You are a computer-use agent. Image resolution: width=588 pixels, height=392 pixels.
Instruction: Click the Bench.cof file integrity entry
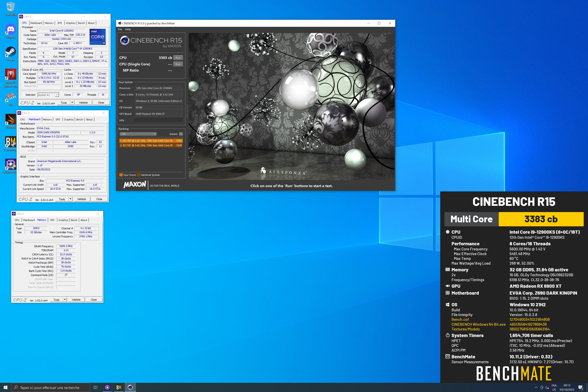(460, 320)
